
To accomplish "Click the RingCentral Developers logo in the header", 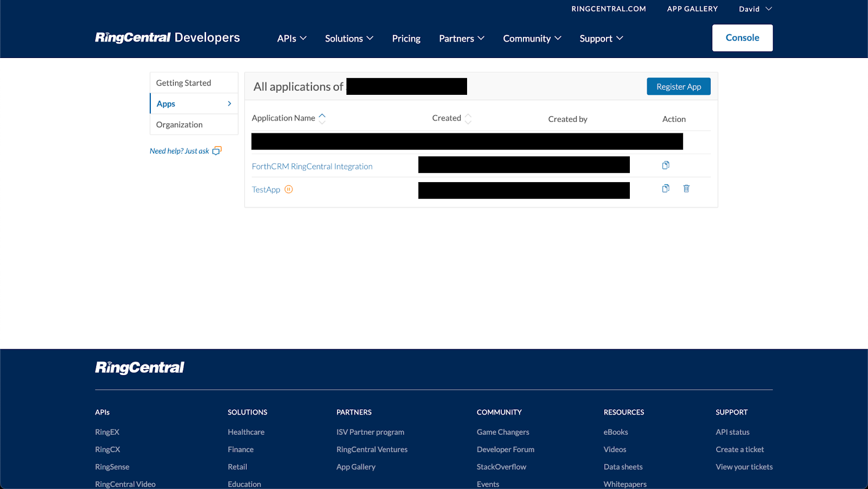I will point(167,37).
